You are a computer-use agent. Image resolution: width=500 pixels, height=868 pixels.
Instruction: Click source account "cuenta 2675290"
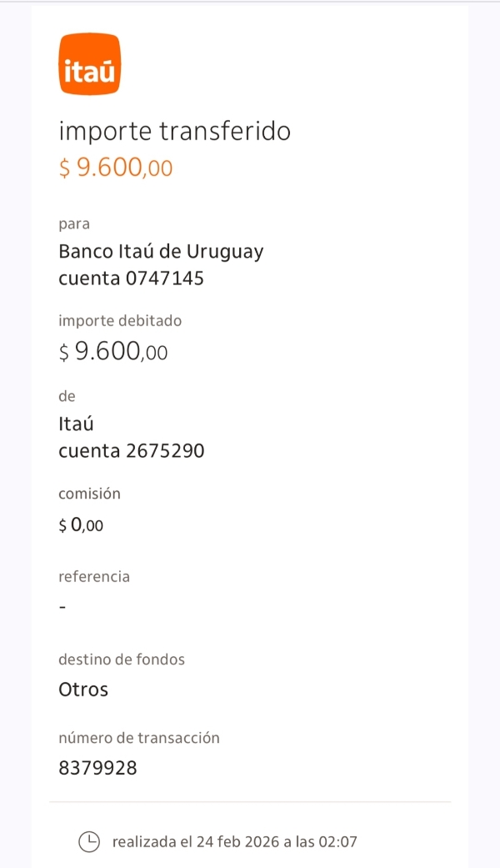tap(132, 451)
